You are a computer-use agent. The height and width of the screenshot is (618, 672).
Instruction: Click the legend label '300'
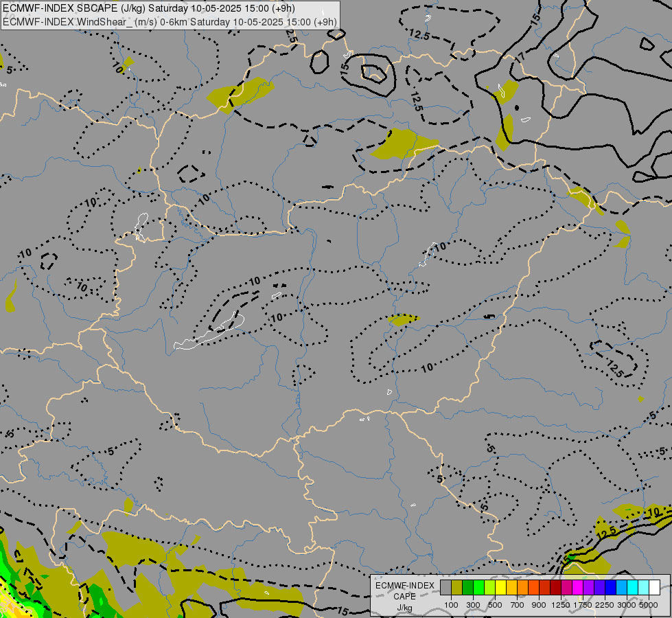[473, 605]
